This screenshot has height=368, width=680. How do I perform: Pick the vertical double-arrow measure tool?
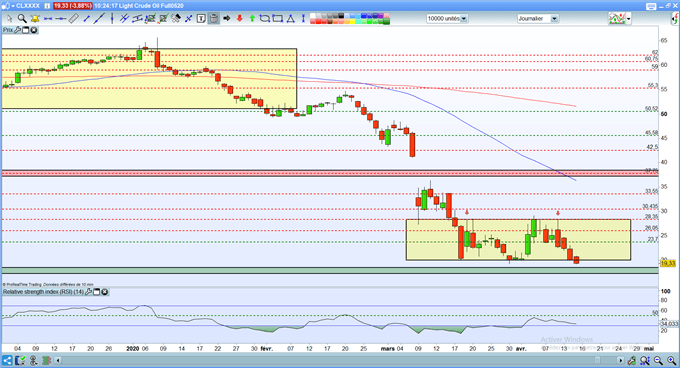(303, 18)
